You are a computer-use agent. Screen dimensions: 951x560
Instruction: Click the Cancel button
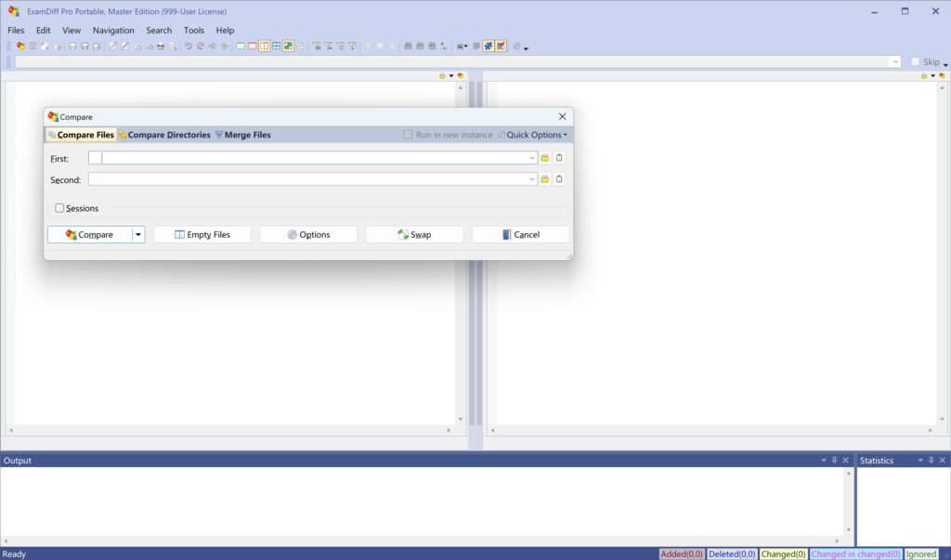coord(520,235)
